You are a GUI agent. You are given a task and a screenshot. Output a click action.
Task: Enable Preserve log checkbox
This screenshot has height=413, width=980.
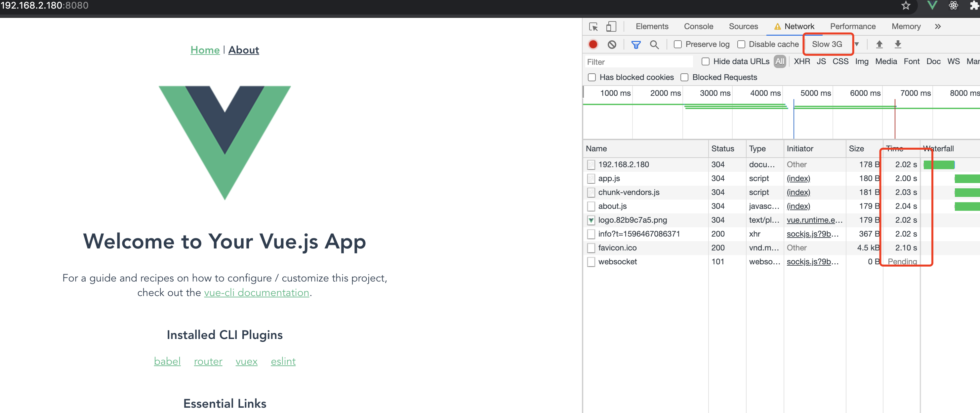677,45
